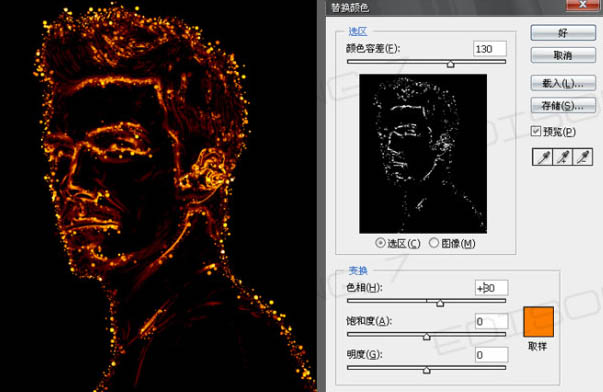Close the 替换颜色 dialog window
Viewport: 603px width, 392px height.
point(583,5)
